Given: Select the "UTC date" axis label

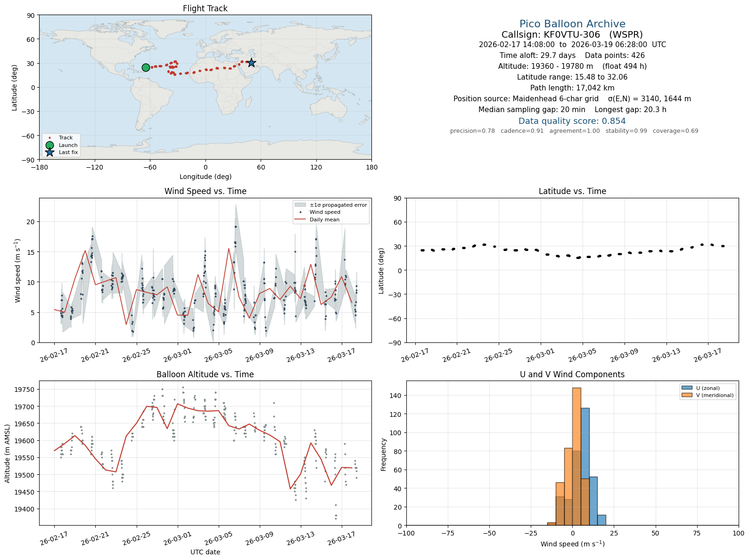Looking at the screenshot, I should pos(205,552).
